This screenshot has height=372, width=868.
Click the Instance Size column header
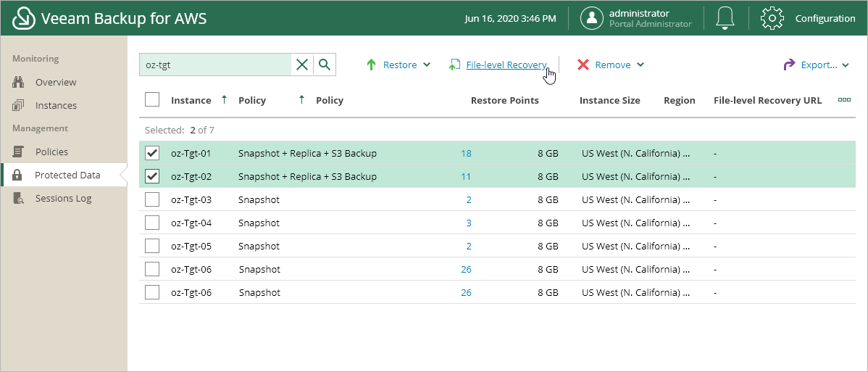(609, 100)
